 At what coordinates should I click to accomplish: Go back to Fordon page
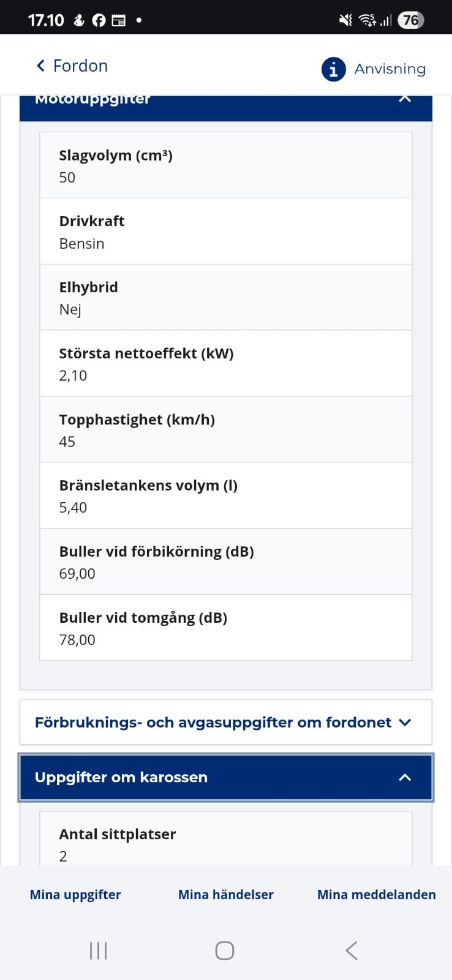click(x=80, y=66)
